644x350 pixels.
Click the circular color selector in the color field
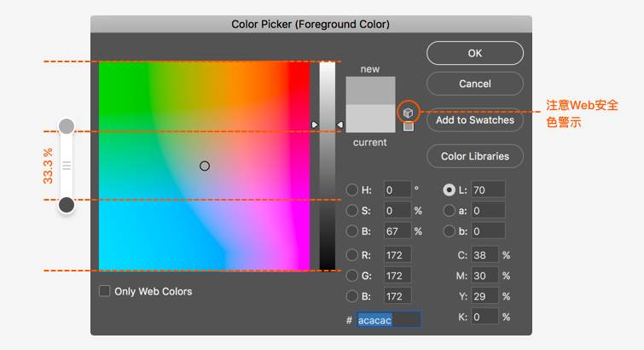[x=205, y=166]
